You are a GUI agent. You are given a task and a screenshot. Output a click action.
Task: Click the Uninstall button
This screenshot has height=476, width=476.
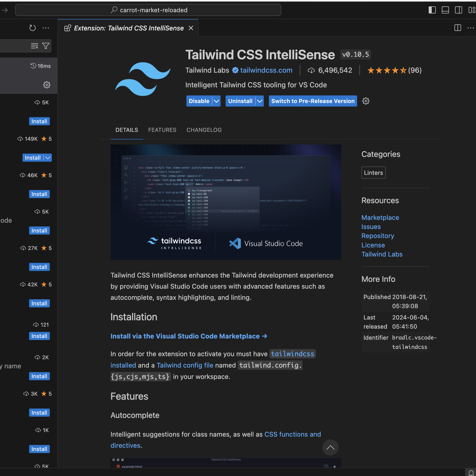coord(240,101)
